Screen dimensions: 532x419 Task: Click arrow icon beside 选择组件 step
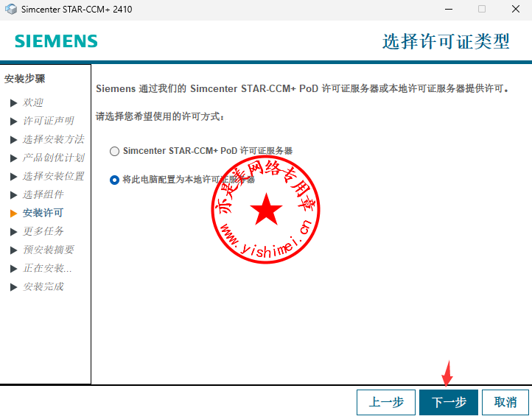(x=13, y=195)
